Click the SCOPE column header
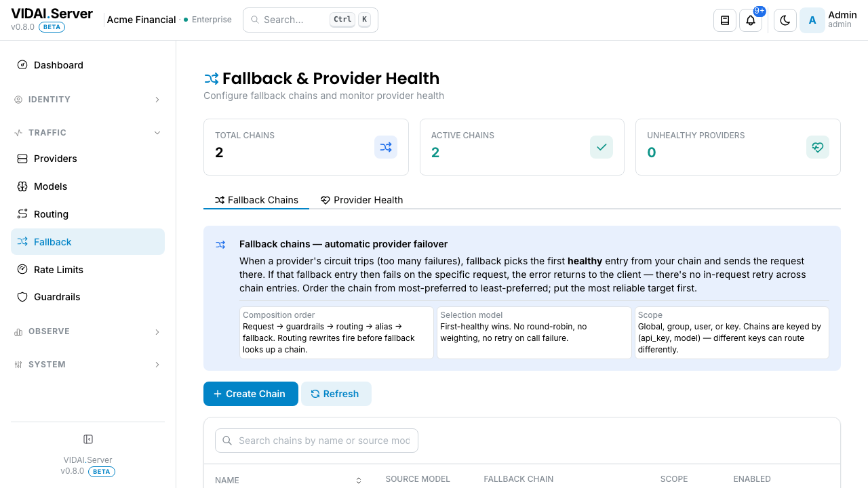Viewport: 868px width, 488px height. (x=674, y=479)
